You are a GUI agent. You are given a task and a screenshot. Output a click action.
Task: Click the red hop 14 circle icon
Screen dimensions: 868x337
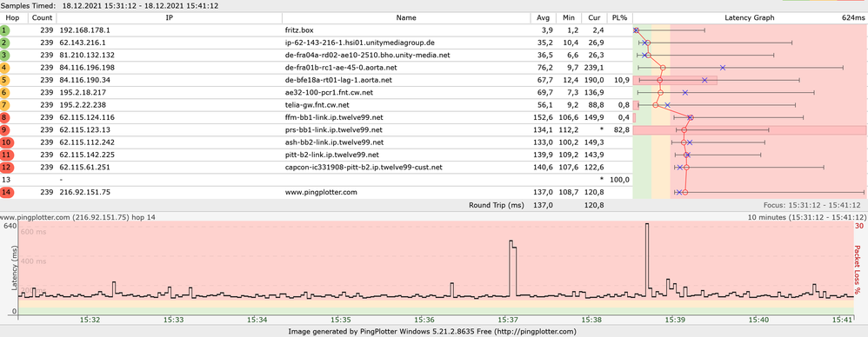pyautogui.click(x=5, y=192)
